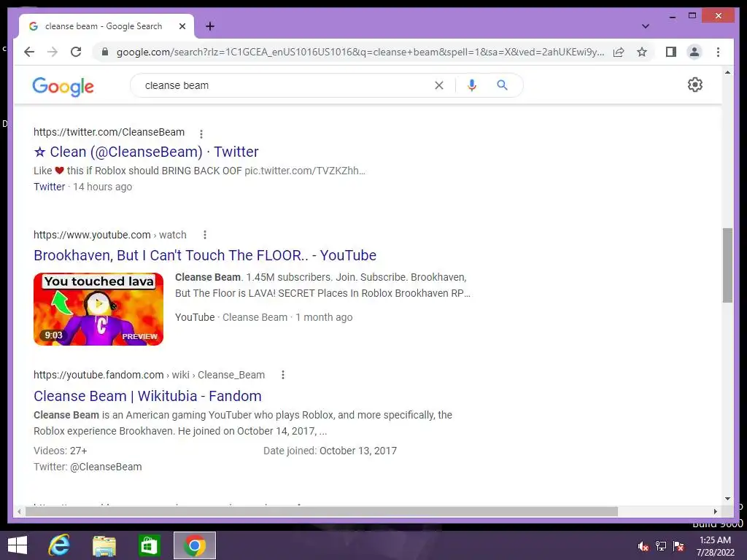The image size is (747, 560).
Task: Click the 'Twitter: @CleanseBeam' text
Action: point(88,467)
